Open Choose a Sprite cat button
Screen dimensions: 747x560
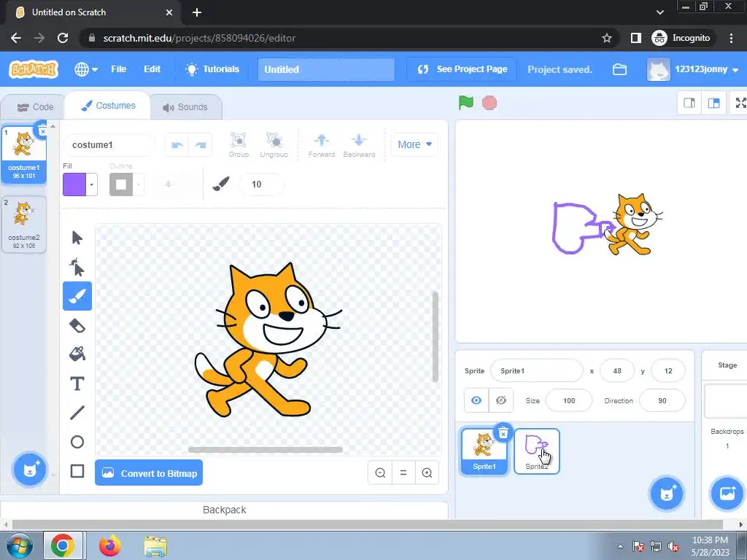coord(667,494)
